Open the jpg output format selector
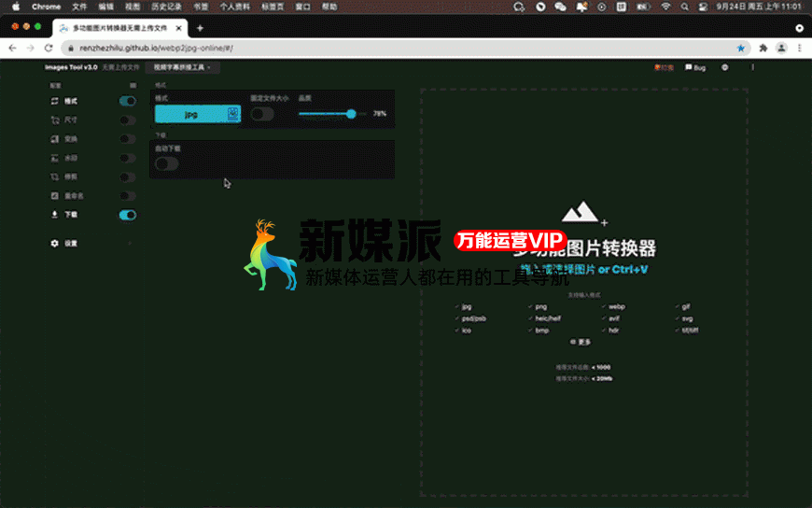The height and width of the screenshot is (508, 812). [x=198, y=114]
